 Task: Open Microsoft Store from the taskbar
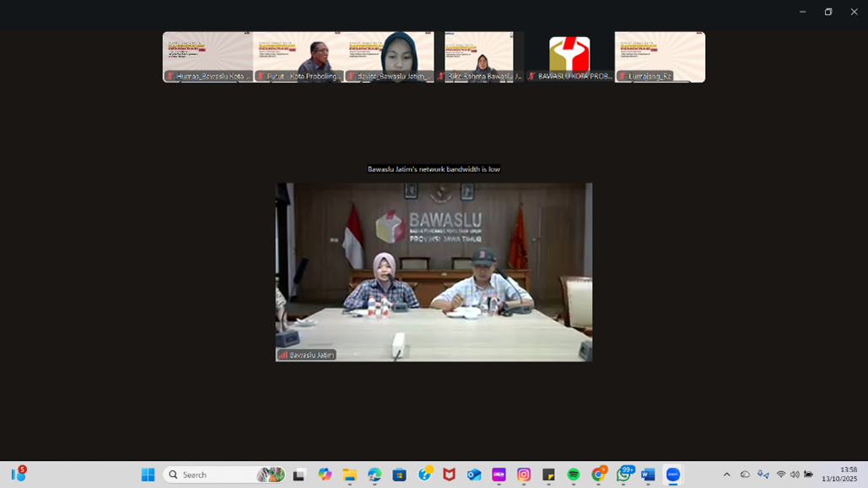(x=399, y=475)
